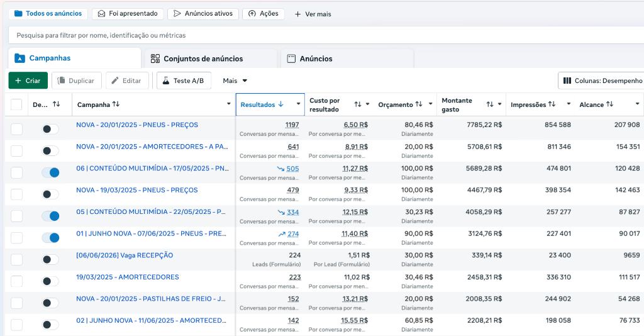This screenshot has width=644, height=336.
Task: Click the downward trend icon beside 334
Action: click(x=281, y=213)
